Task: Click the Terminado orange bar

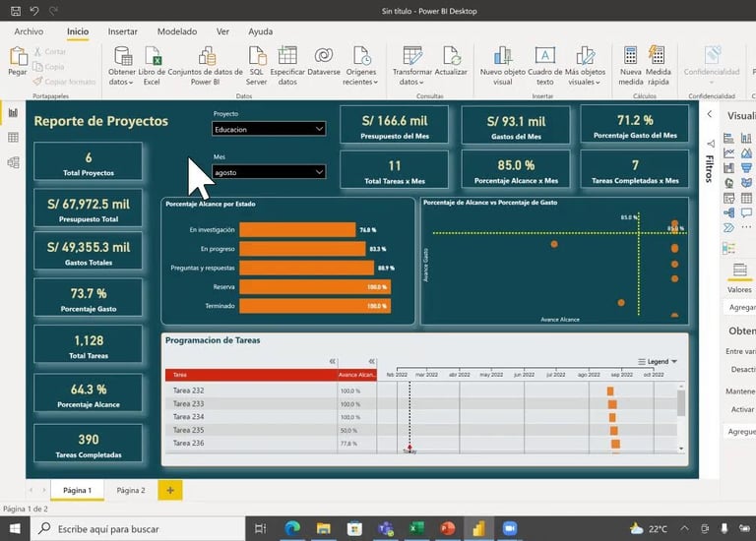Action: tap(315, 306)
